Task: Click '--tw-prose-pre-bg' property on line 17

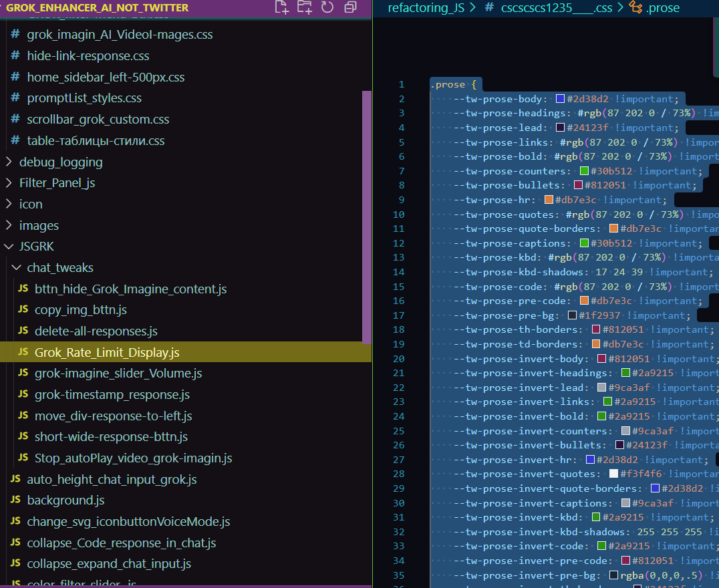Action: click(503, 315)
